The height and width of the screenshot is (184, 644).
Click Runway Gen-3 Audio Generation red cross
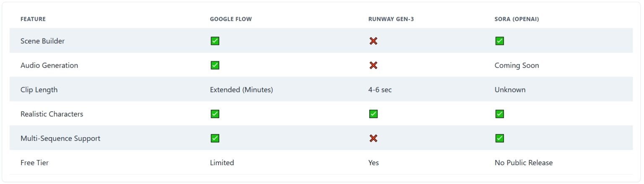coord(373,65)
